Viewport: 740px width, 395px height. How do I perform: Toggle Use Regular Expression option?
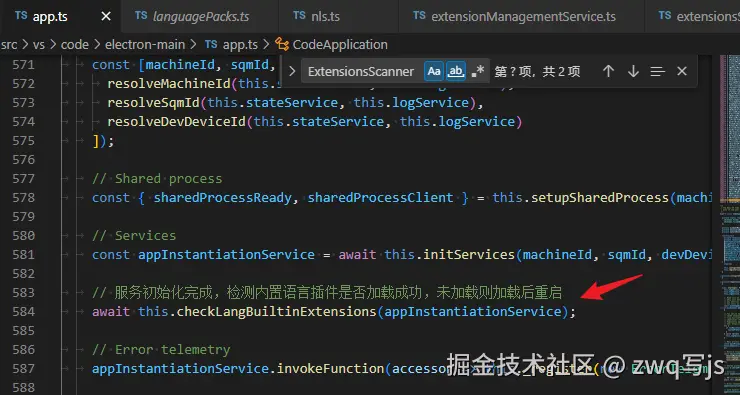[x=478, y=71]
